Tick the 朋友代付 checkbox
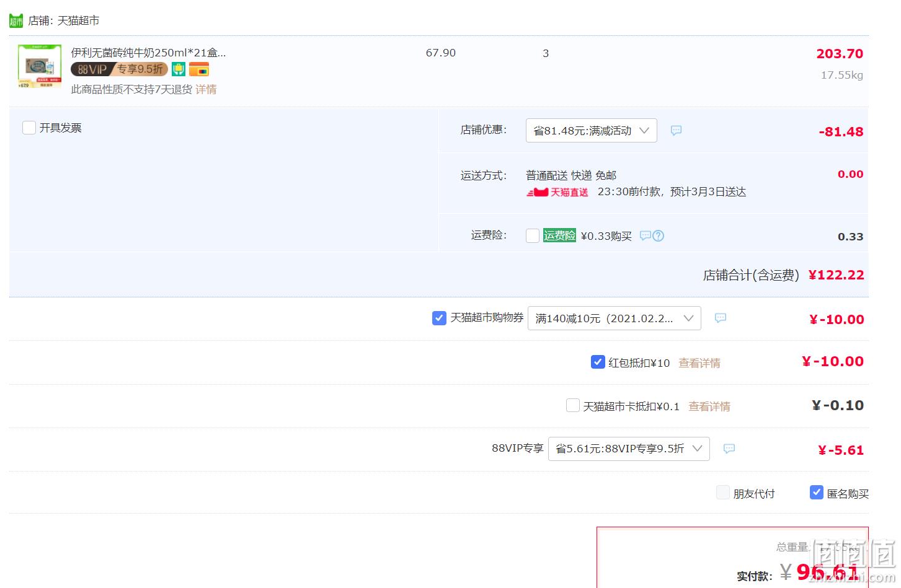Viewport: 901px width, 588px height. click(x=723, y=493)
